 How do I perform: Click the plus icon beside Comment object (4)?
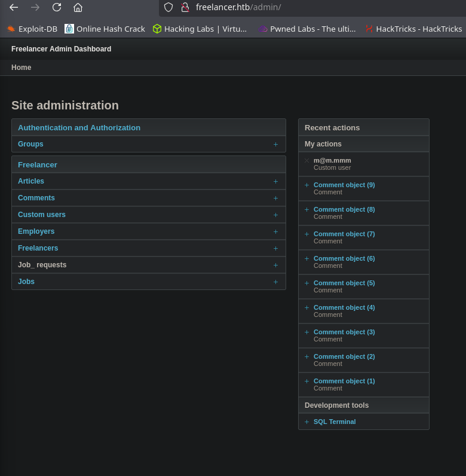pos(306,308)
